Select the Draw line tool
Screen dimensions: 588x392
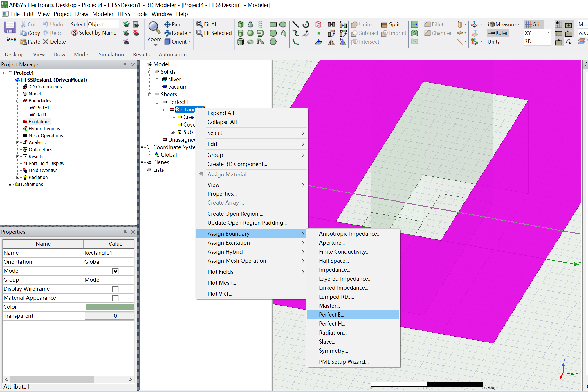click(x=295, y=24)
